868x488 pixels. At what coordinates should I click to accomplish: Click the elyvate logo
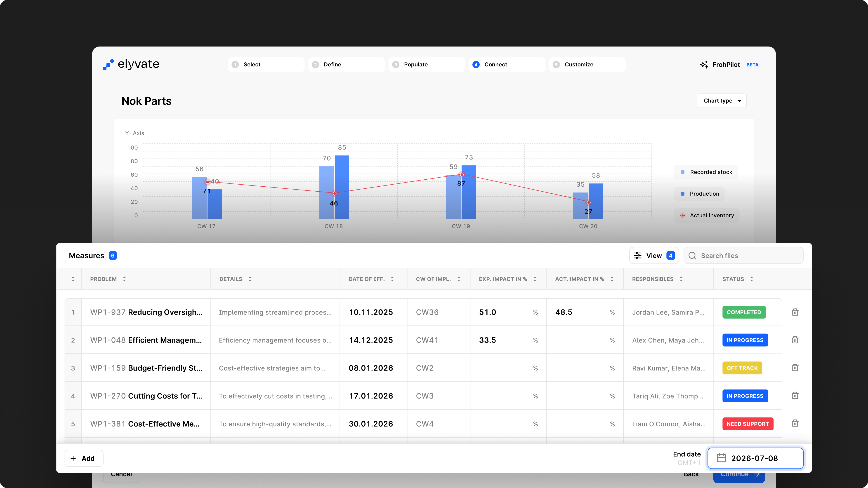131,64
